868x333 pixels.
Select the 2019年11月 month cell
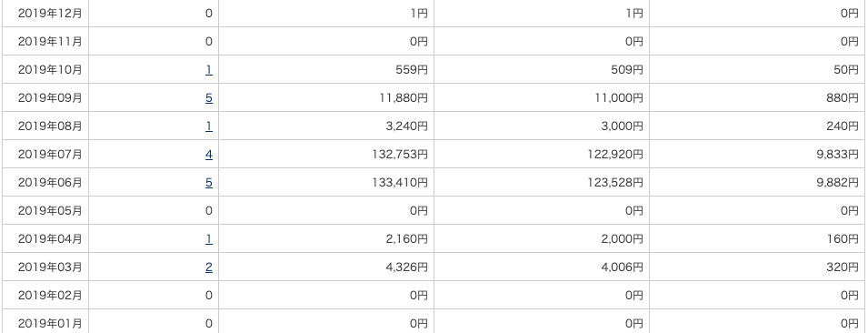click(45, 42)
